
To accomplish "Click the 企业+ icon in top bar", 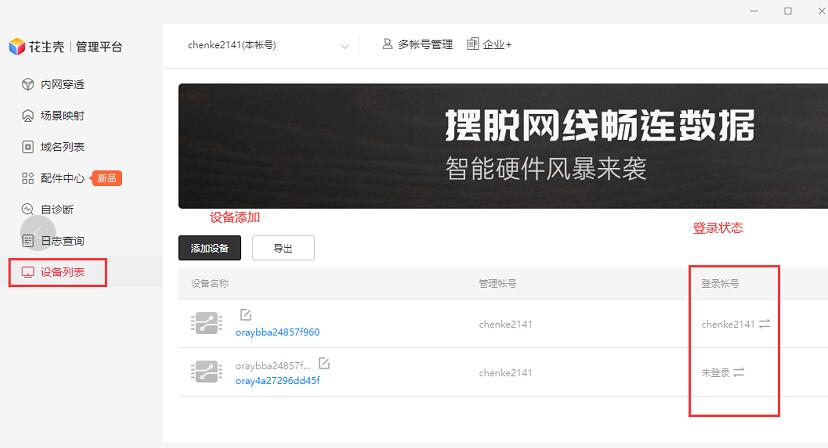I will 473,45.
